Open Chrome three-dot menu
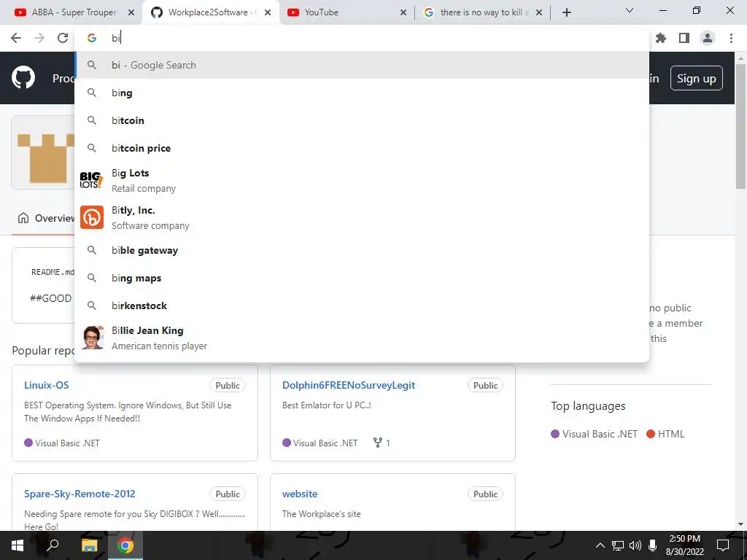747x560 pixels. click(731, 38)
